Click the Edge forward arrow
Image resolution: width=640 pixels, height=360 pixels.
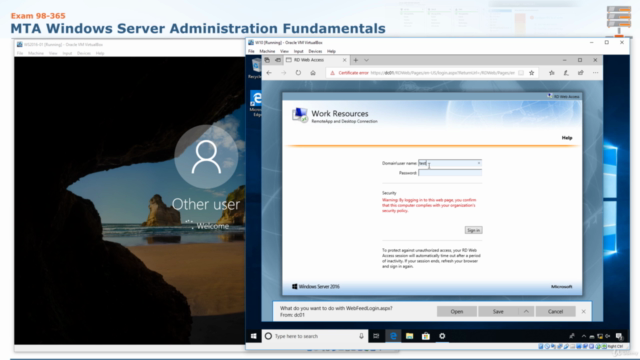pos(284,73)
